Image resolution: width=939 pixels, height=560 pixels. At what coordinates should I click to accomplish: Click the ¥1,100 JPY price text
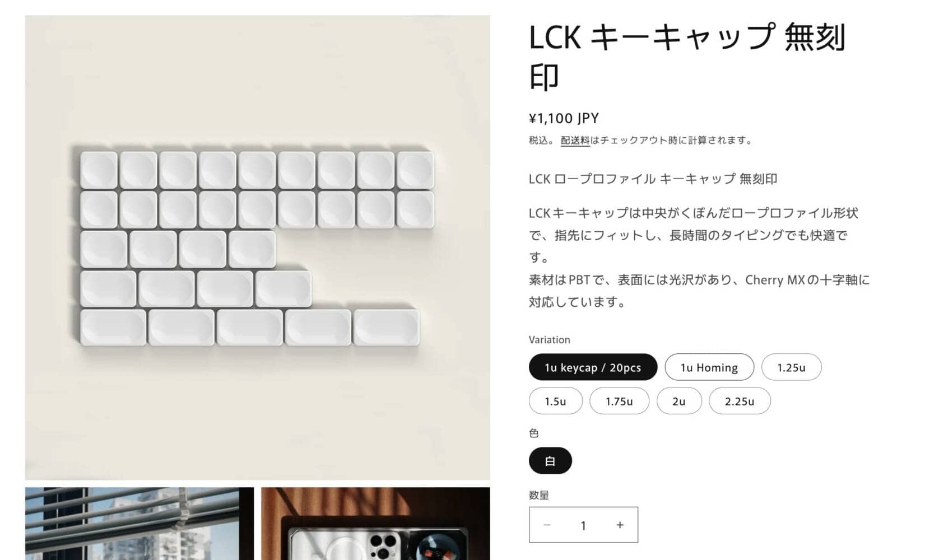[564, 118]
